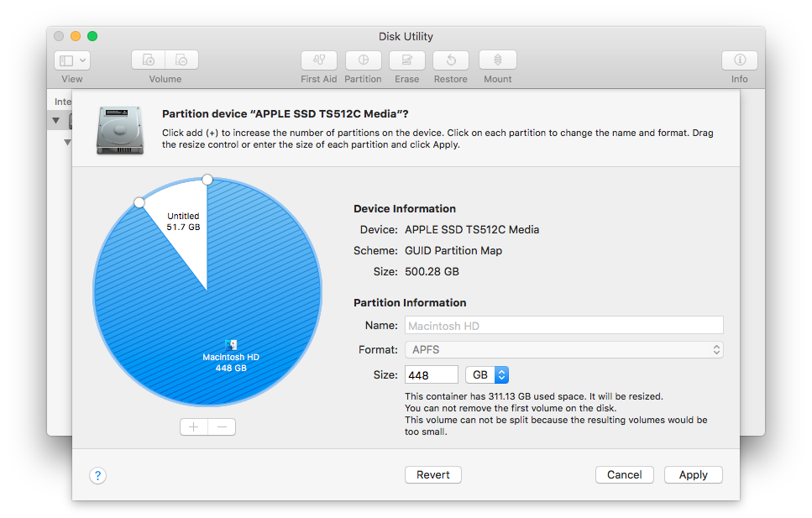
Task: Click the 'Device Information' heading
Action: [x=405, y=209]
